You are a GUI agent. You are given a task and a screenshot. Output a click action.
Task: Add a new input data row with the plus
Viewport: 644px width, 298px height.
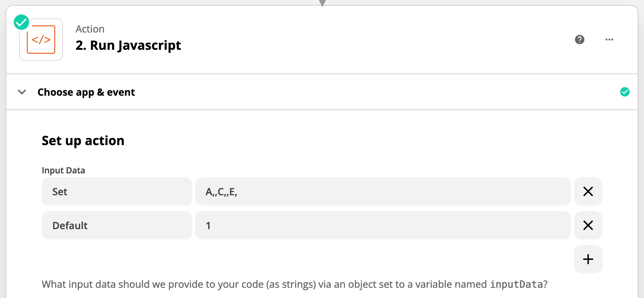pyautogui.click(x=588, y=259)
